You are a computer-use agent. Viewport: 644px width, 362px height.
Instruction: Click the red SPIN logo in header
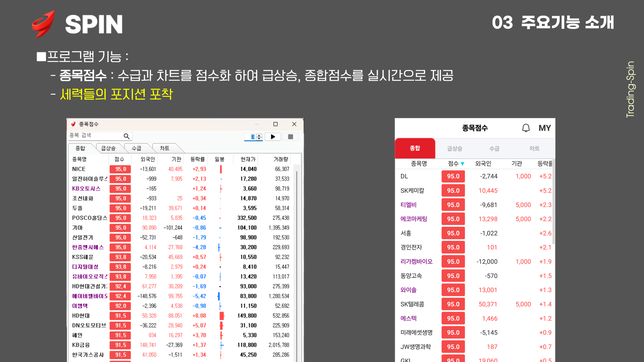click(44, 23)
